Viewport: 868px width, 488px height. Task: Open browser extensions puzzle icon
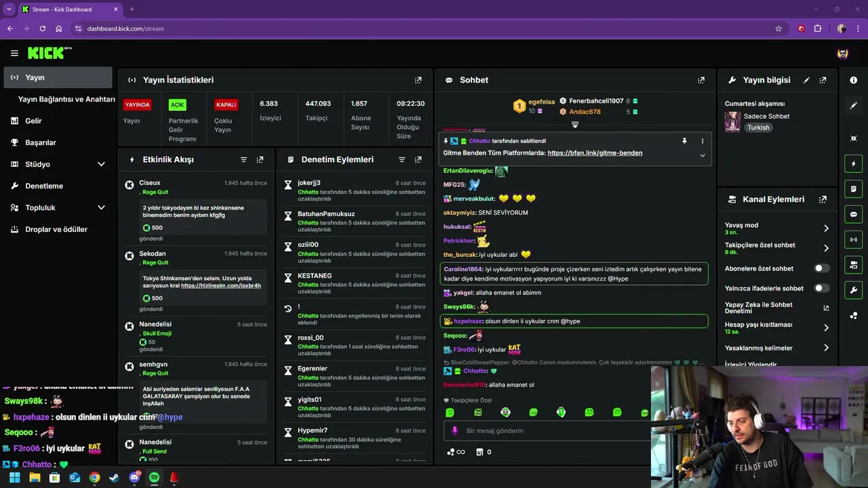tap(817, 28)
